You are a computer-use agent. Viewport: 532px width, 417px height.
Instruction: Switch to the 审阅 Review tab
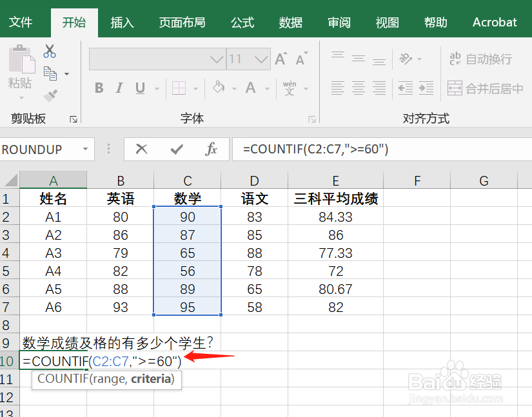pyautogui.click(x=339, y=23)
